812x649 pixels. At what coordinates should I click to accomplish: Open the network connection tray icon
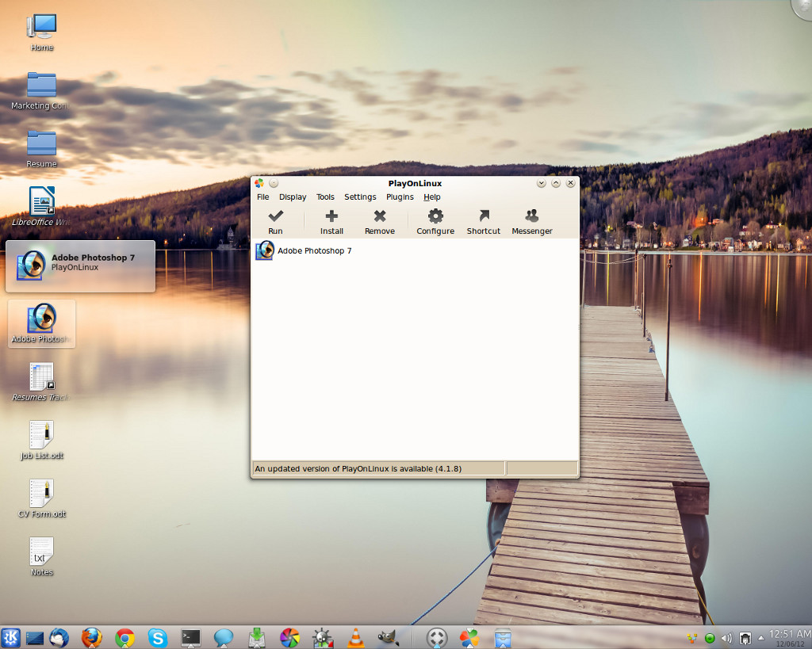745,639
